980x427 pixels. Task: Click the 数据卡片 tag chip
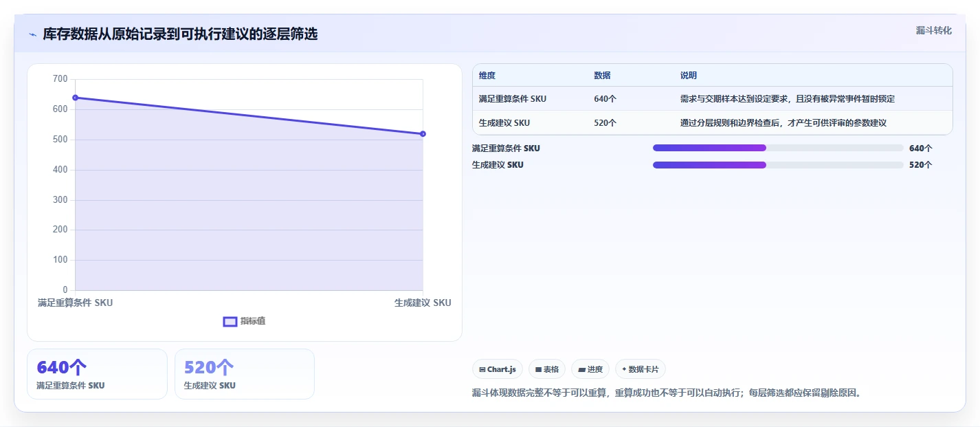pos(640,369)
